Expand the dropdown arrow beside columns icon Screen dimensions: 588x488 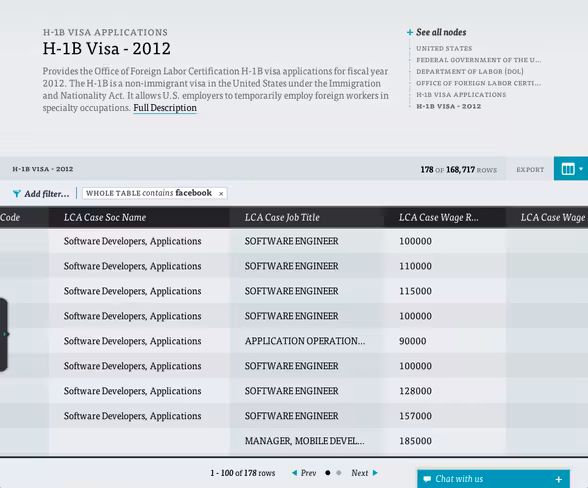(x=581, y=169)
